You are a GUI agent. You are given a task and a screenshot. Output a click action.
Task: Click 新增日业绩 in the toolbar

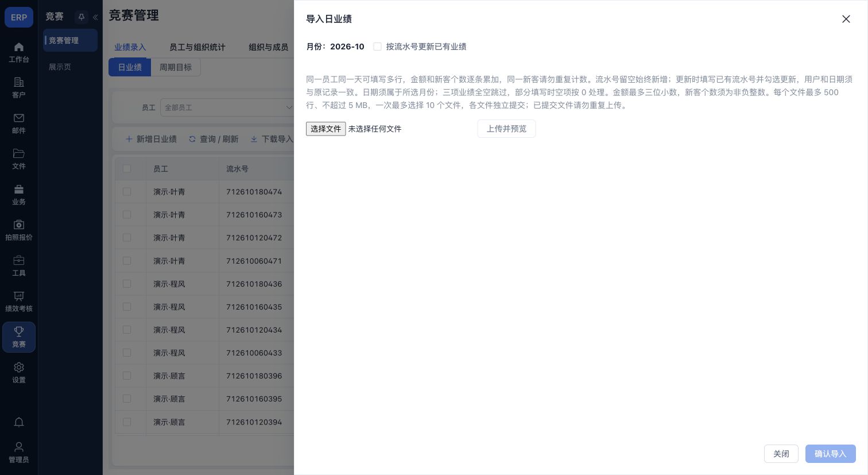(151, 139)
